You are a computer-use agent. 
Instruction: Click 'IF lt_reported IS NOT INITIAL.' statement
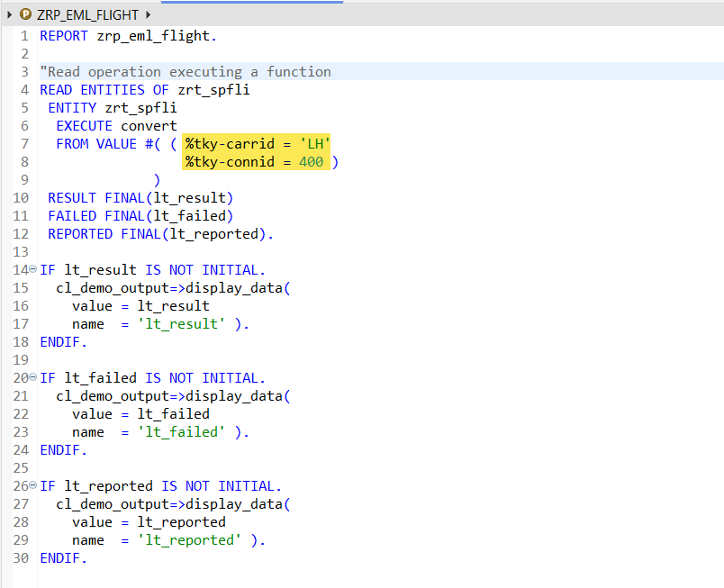(160, 485)
